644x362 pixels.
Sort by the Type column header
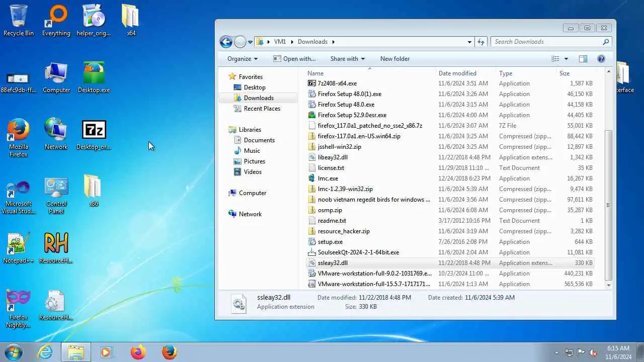click(526, 73)
